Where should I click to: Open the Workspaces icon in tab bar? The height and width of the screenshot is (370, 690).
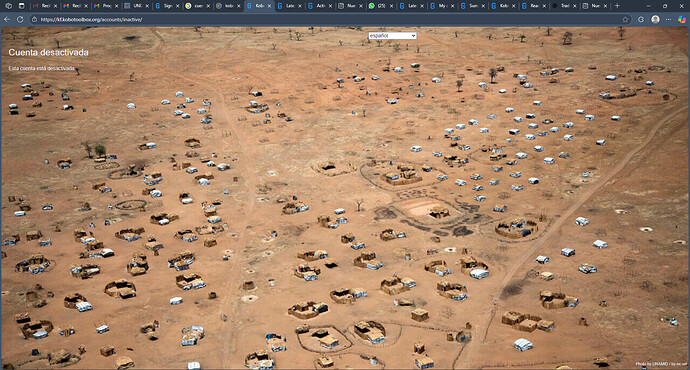point(8,6)
